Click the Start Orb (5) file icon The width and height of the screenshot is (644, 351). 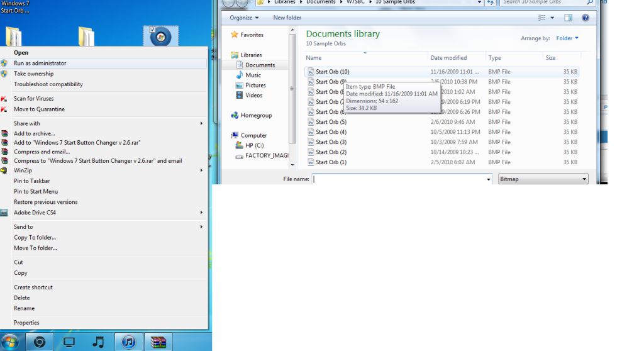click(311, 121)
